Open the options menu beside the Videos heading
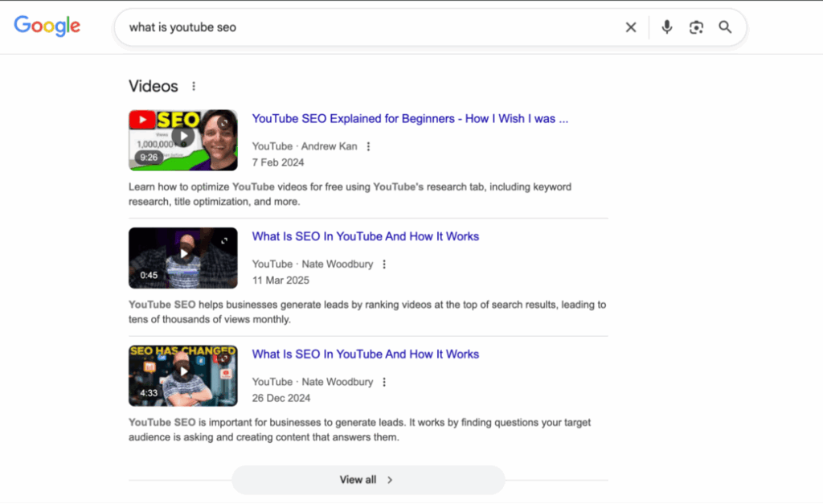This screenshot has width=823, height=504. pyautogui.click(x=193, y=85)
